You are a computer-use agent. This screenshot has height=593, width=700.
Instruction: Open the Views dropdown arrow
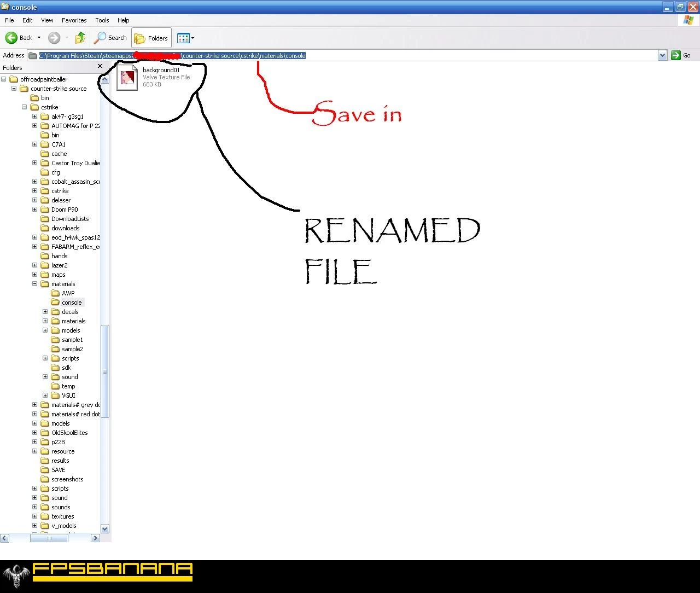point(192,38)
